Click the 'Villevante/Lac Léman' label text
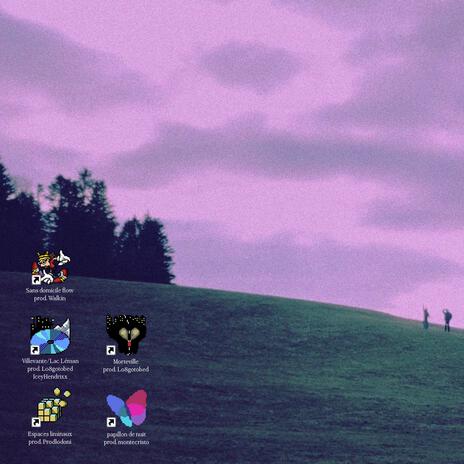Image resolution: width=464 pixels, height=464 pixels. pos(50,361)
